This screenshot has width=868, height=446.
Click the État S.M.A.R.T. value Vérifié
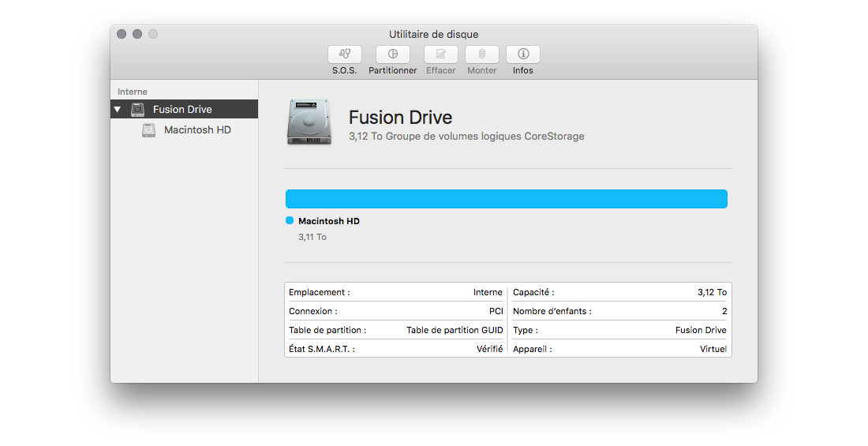click(489, 348)
